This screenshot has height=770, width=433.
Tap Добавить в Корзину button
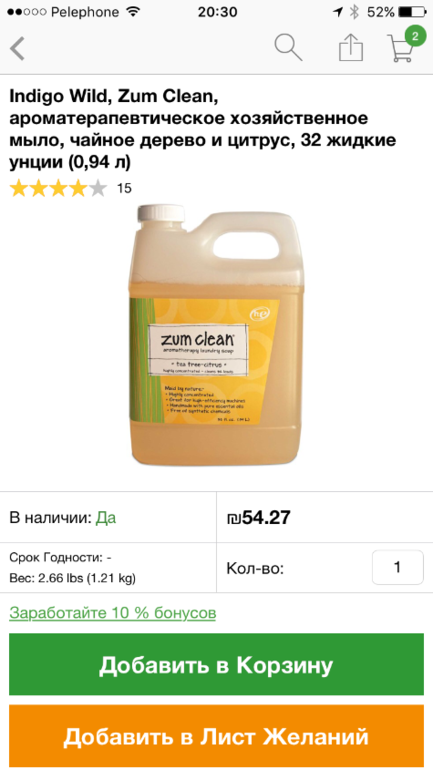coord(216,664)
